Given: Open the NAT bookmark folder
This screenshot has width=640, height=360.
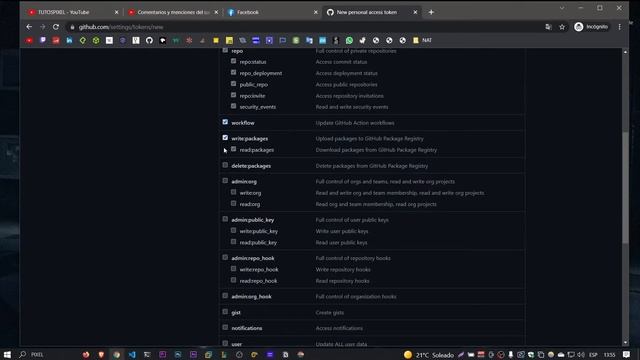Looking at the screenshot, I should (x=422, y=40).
